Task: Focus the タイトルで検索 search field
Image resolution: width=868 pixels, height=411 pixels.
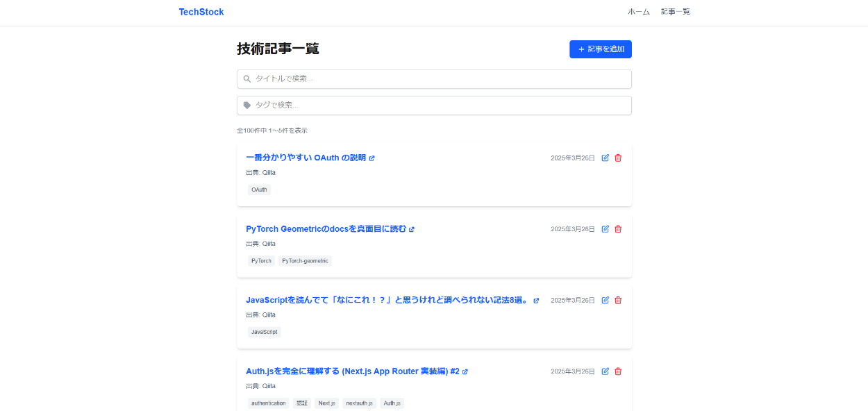Action: (x=434, y=79)
